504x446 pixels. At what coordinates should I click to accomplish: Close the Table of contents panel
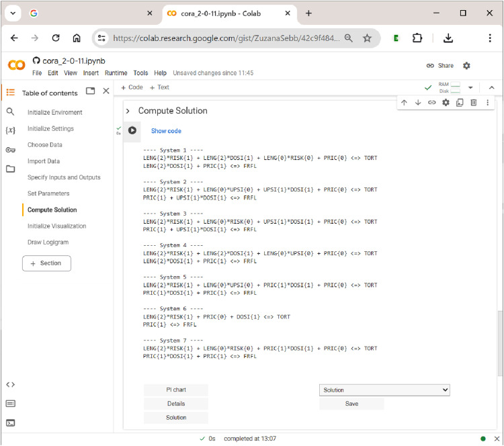(106, 91)
